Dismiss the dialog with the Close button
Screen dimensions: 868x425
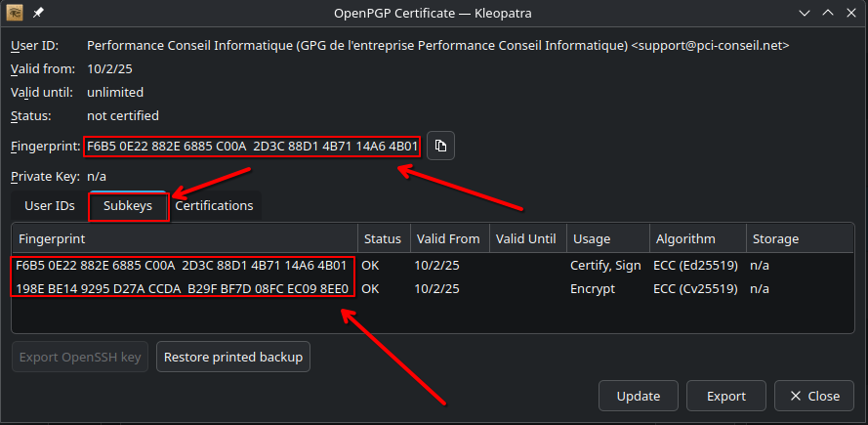[813, 396]
